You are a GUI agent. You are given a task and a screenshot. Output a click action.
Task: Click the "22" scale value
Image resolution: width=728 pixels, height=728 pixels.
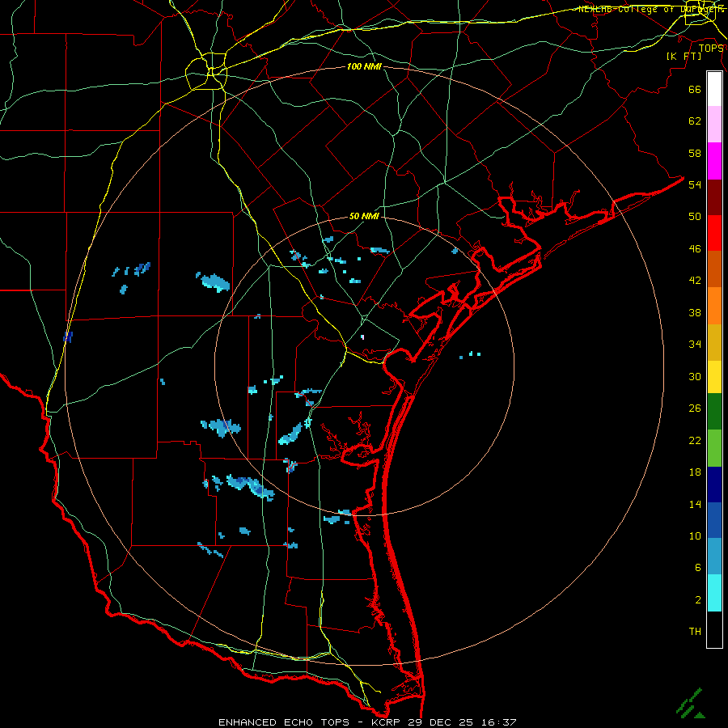pyautogui.click(x=695, y=440)
